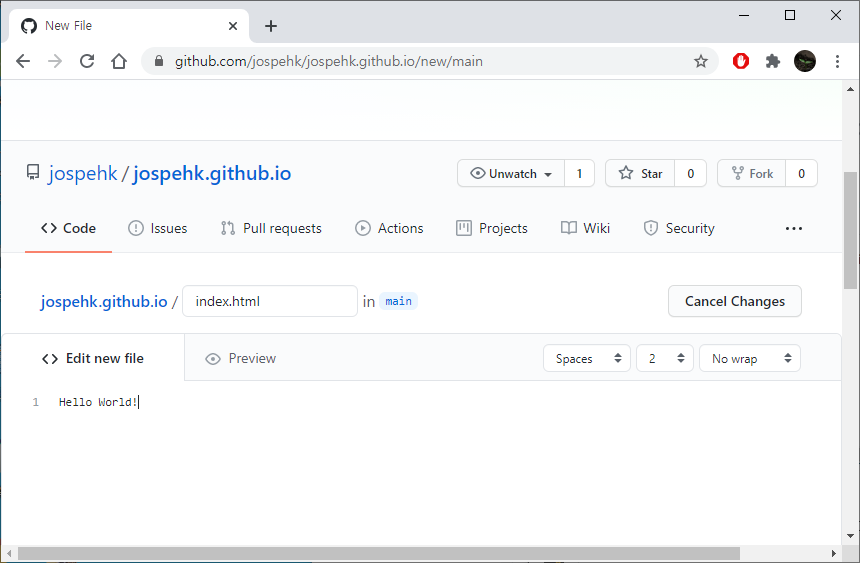This screenshot has width=860, height=563.
Task: Click the scroll right arrow
Action: pos(834,553)
